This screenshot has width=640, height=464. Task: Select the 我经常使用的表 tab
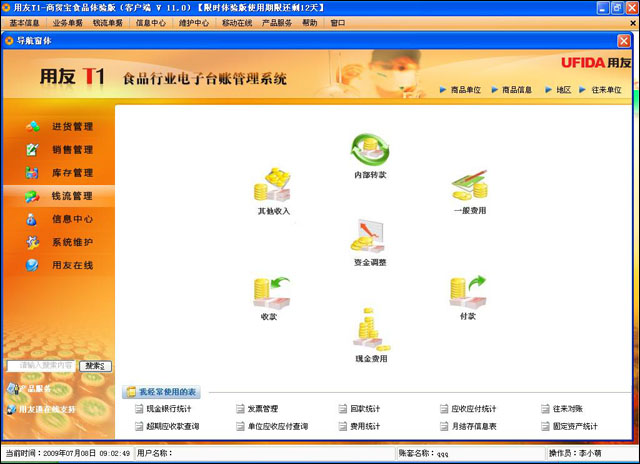(162, 392)
